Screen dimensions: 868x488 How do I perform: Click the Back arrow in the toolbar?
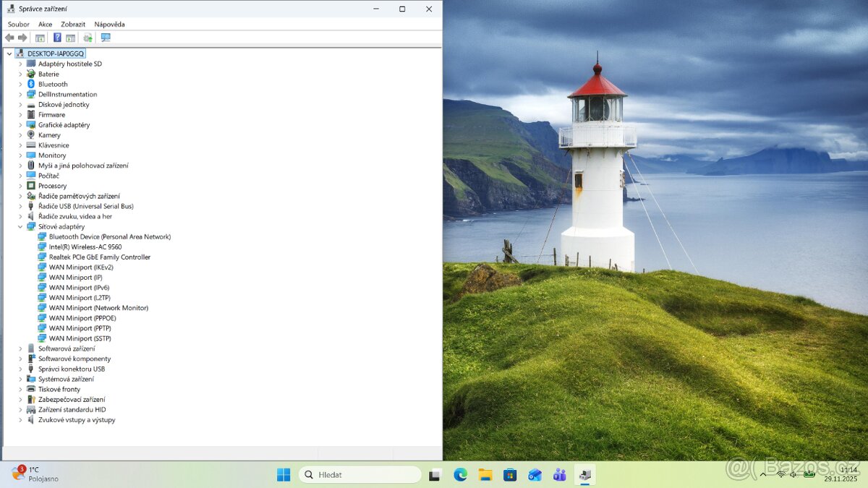pyautogui.click(x=9, y=38)
